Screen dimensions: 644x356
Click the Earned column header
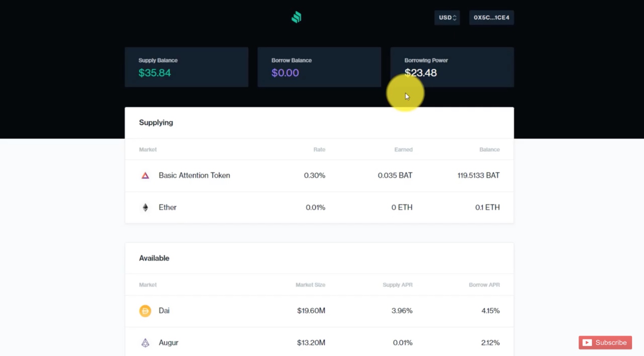point(403,150)
